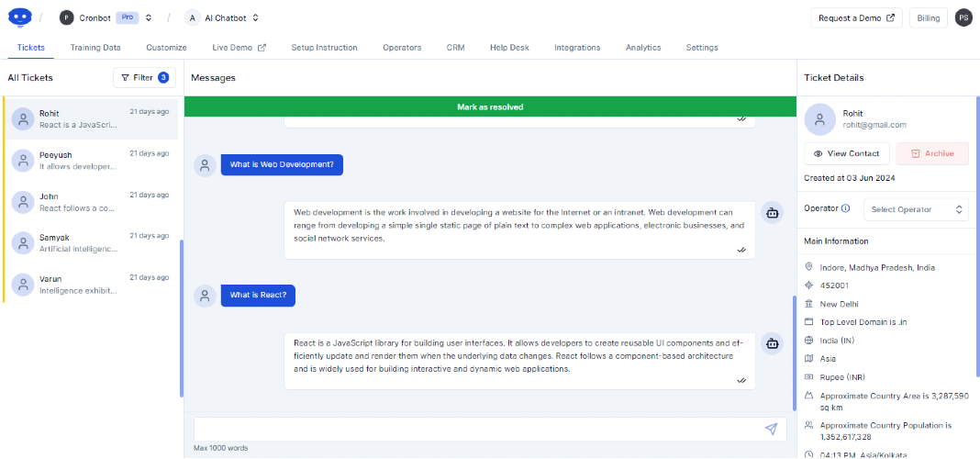Open the CRM tab
The image size is (980, 459).
coord(456,48)
